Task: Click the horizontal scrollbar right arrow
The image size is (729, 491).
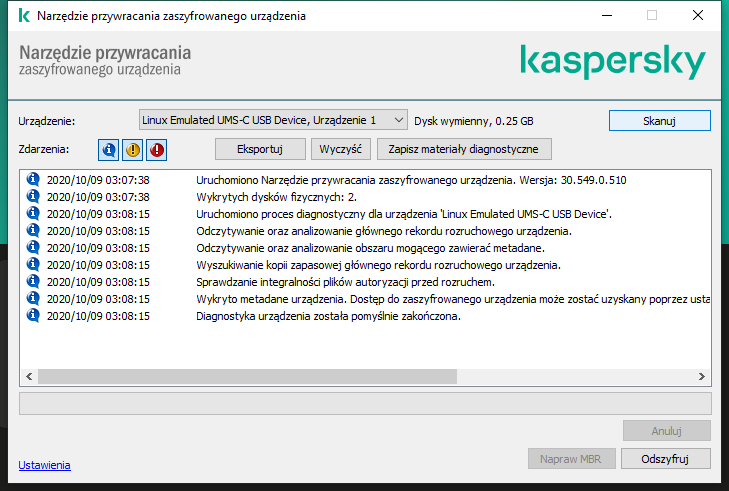Action: point(704,376)
